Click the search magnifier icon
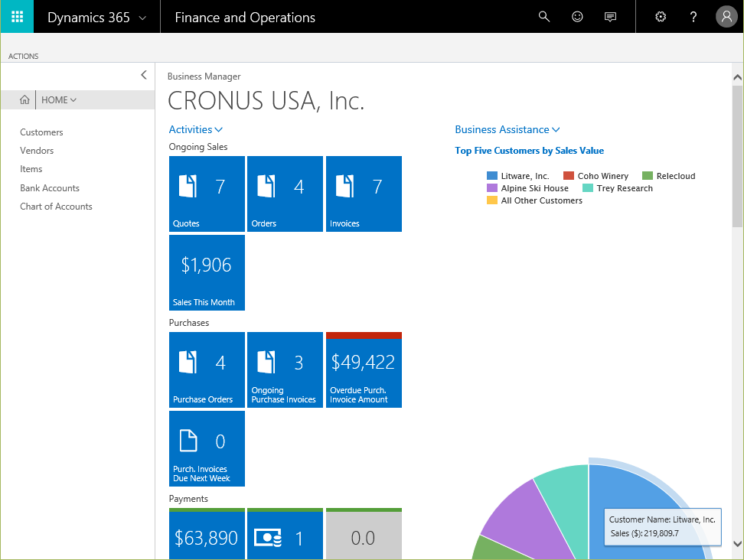The width and height of the screenshot is (744, 560). tap(544, 17)
